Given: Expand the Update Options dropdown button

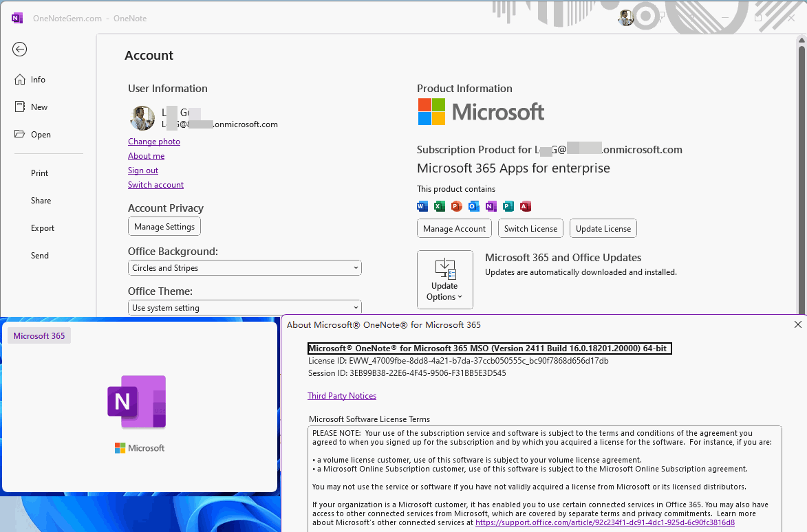Looking at the screenshot, I should [x=444, y=280].
